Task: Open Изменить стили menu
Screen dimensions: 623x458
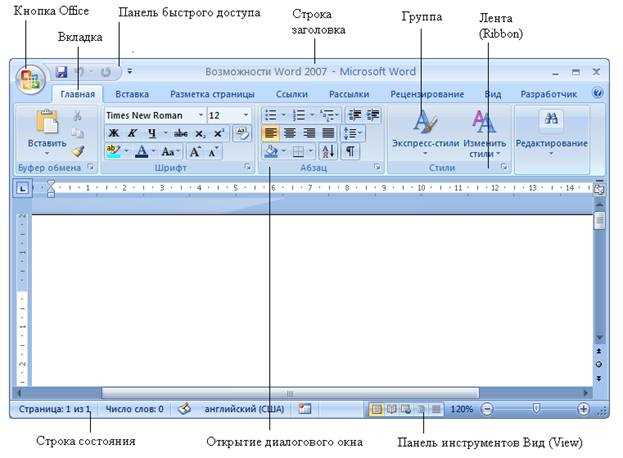Action: coord(484,133)
